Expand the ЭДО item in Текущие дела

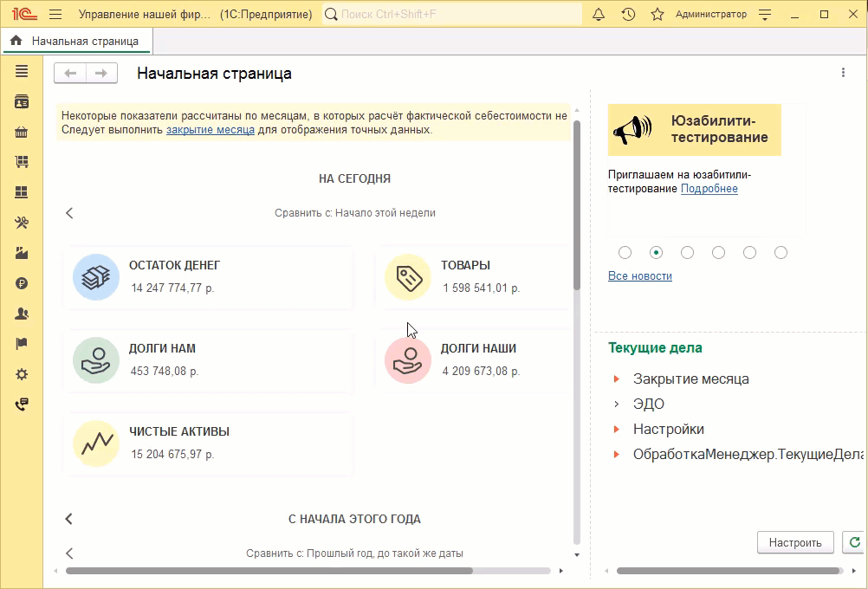[x=616, y=405]
